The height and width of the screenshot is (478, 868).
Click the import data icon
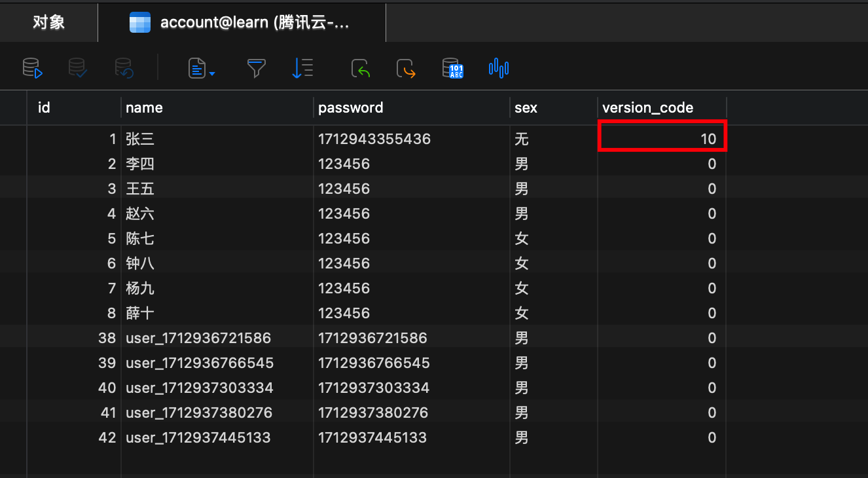coord(361,67)
